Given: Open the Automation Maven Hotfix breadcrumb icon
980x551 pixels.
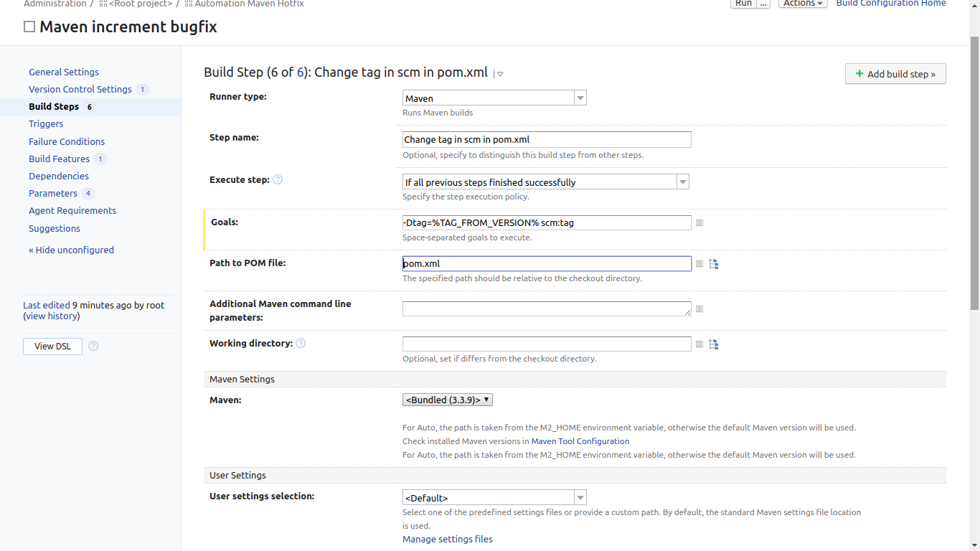Looking at the screenshot, I should point(189,4).
